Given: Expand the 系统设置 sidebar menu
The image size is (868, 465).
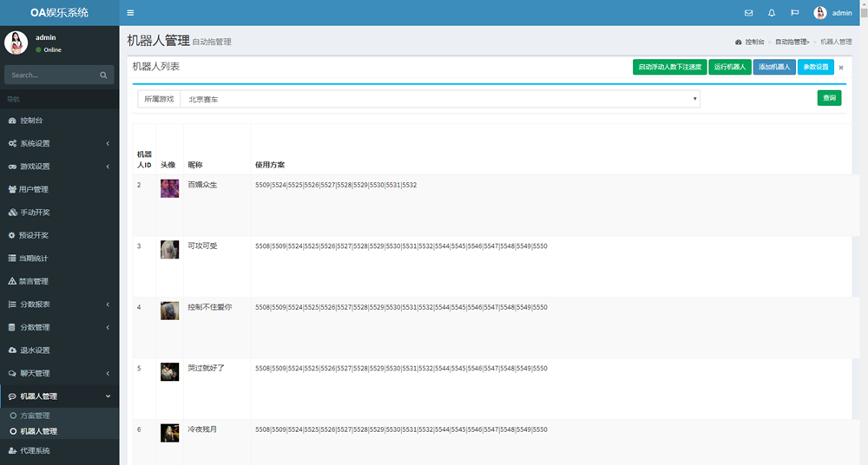Looking at the screenshot, I should pyautogui.click(x=59, y=143).
